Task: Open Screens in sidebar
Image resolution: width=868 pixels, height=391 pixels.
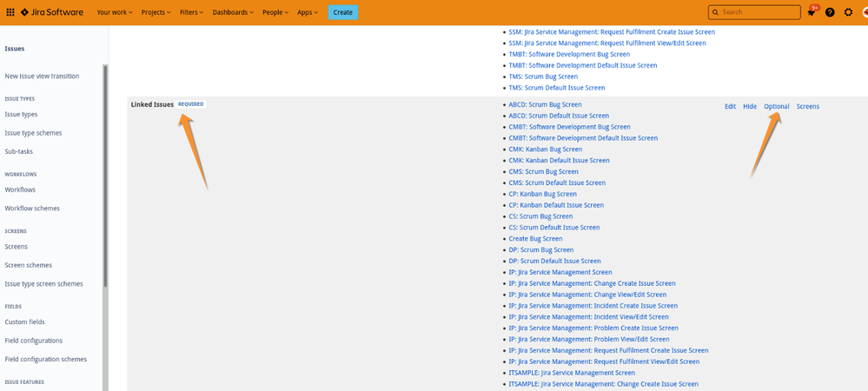Action: tap(16, 247)
